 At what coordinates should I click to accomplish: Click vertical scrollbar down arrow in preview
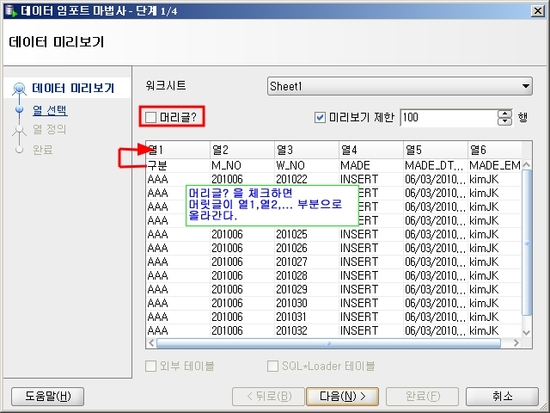(x=526, y=332)
